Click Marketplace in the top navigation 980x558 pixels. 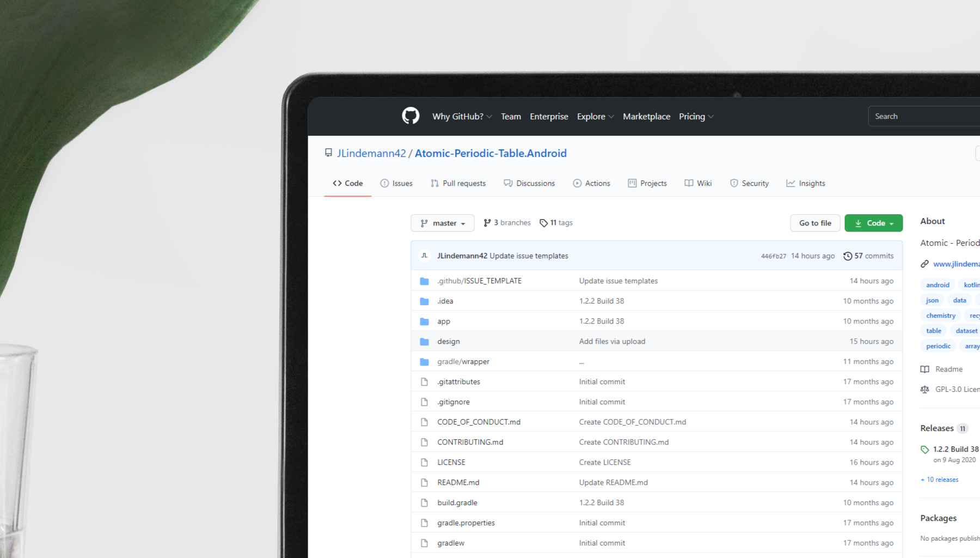click(646, 117)
